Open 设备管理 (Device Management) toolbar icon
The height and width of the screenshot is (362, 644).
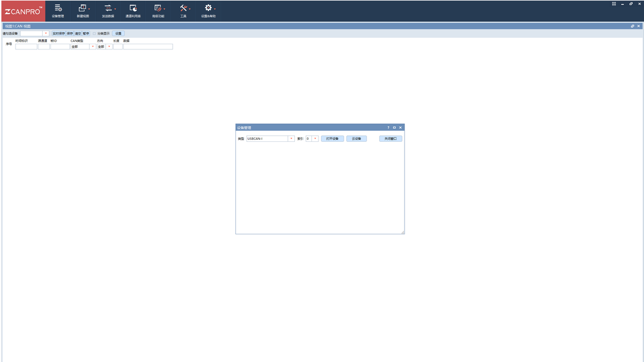(58, 9)
